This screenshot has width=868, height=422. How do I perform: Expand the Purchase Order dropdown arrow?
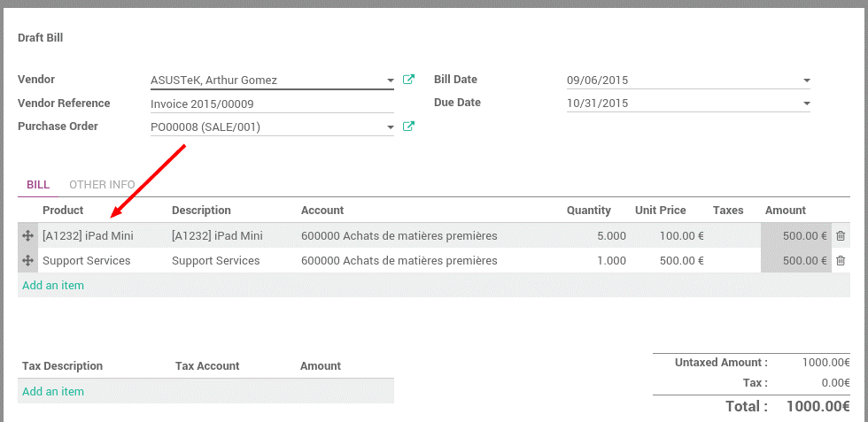(x=391, y=127)
